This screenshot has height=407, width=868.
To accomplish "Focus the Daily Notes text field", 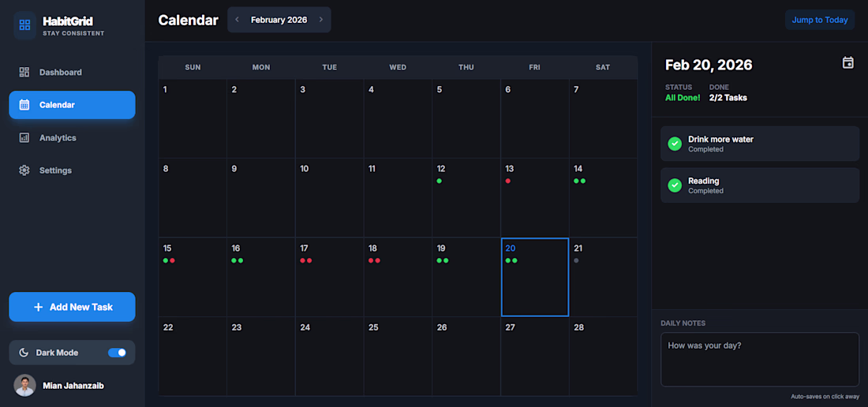I will [x=759, y=360].
